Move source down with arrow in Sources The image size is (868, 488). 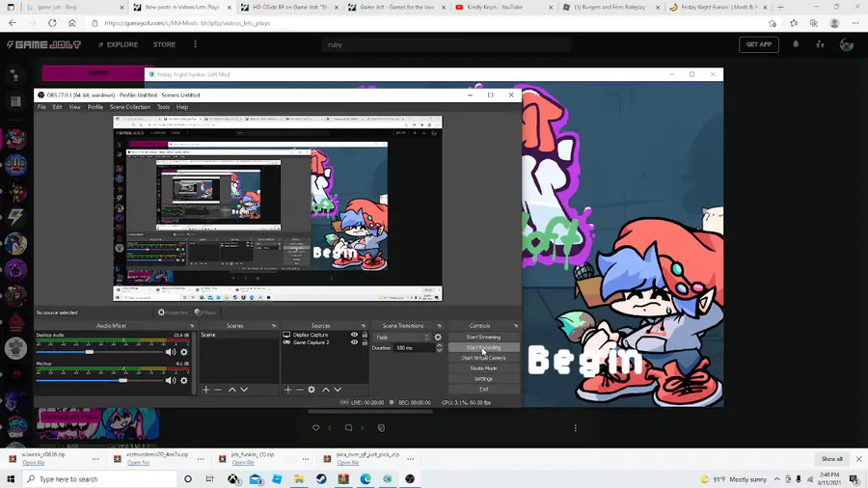tap(338, 390)
